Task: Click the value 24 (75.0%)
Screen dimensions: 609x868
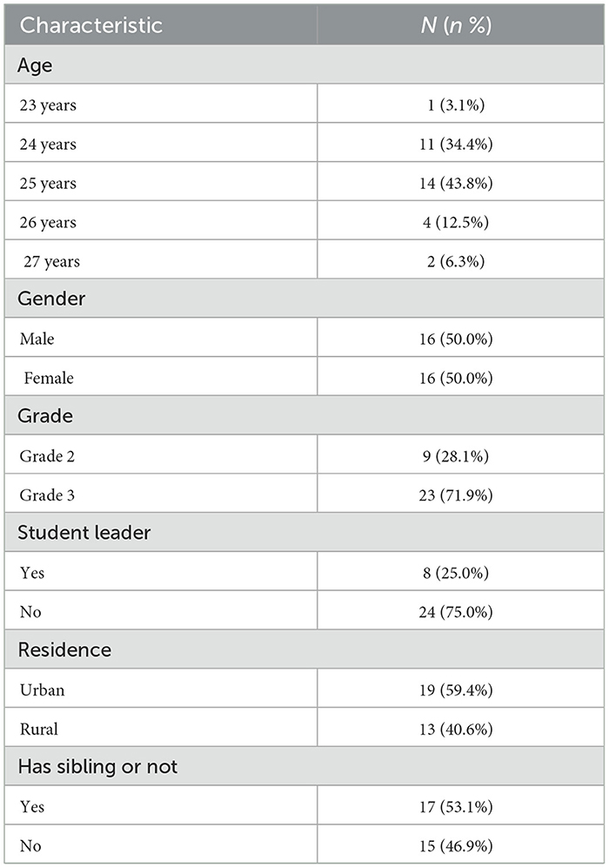Action: [456, 612]
